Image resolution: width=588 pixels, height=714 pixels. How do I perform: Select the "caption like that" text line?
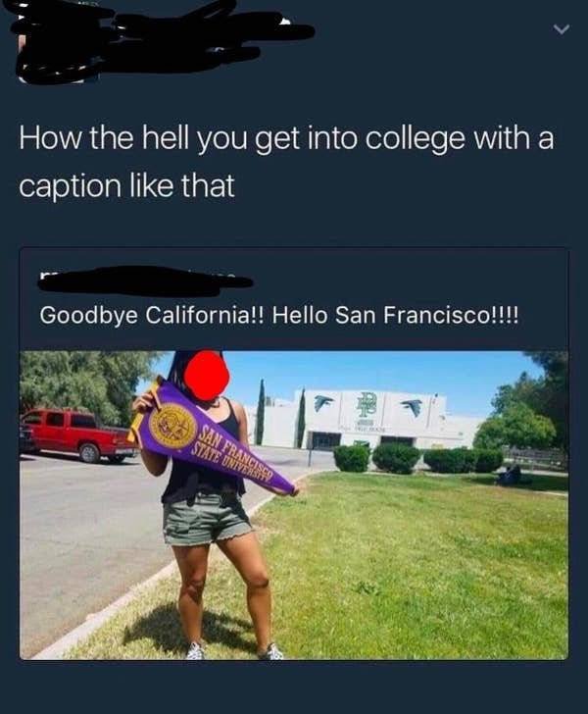tap(127, 185)
